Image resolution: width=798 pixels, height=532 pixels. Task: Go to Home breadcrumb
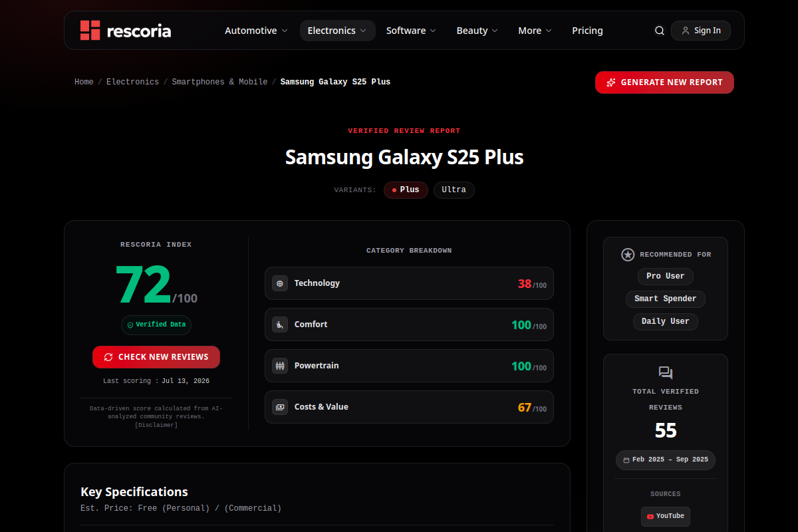tap(84, 82)
